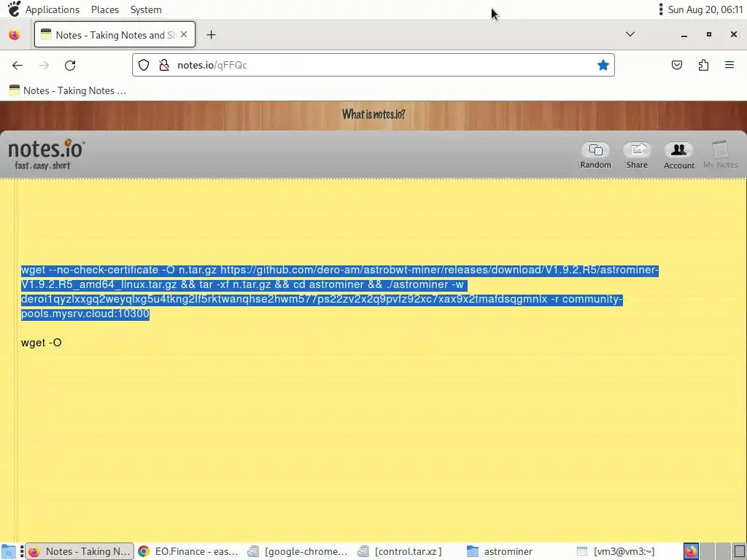Click the Firefox view icon at tab bar start
Viewport: 747px width, 560px height.
[15, 35]
